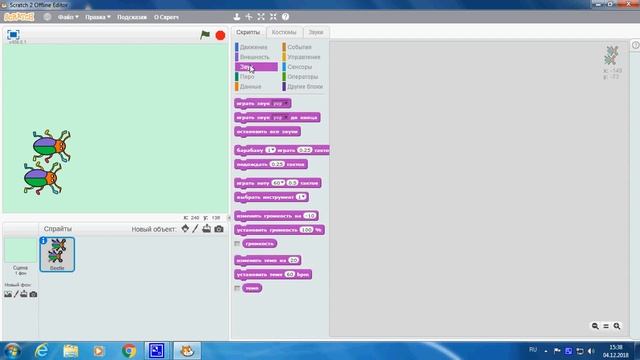Take a new backdrop from camera icon
This screenshot has width=640, height=360.
coord(33,294)
